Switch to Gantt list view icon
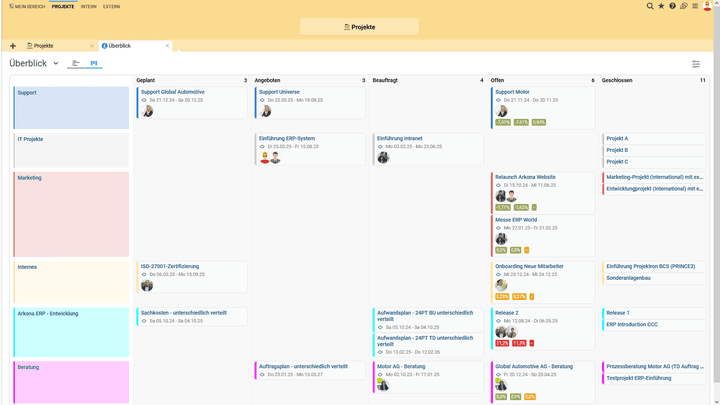This screenshot has height=405, width=720. click(x=76, y=63)
